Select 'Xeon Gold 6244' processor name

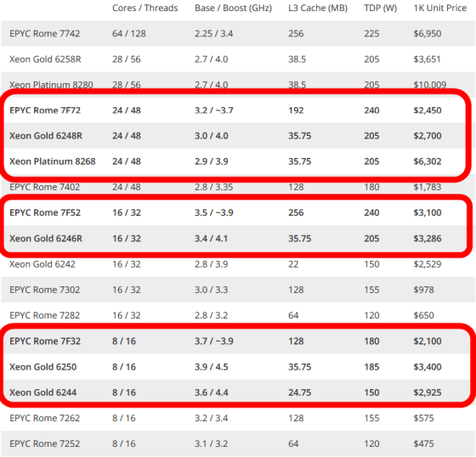tap(42, 392)
